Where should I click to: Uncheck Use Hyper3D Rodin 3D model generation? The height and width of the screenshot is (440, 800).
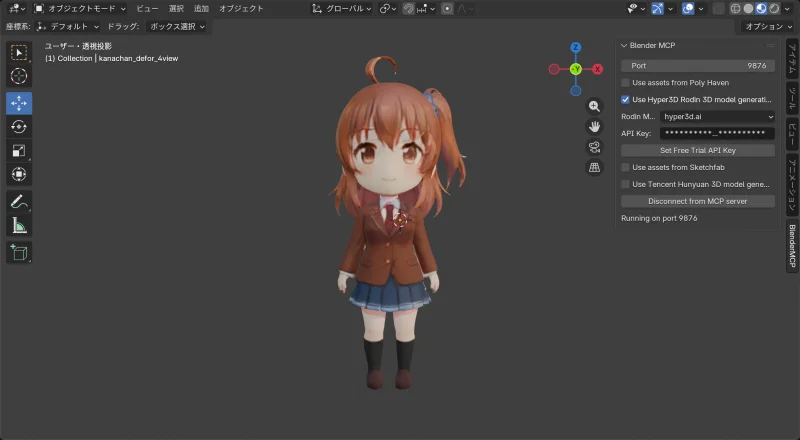pos(626,100)
